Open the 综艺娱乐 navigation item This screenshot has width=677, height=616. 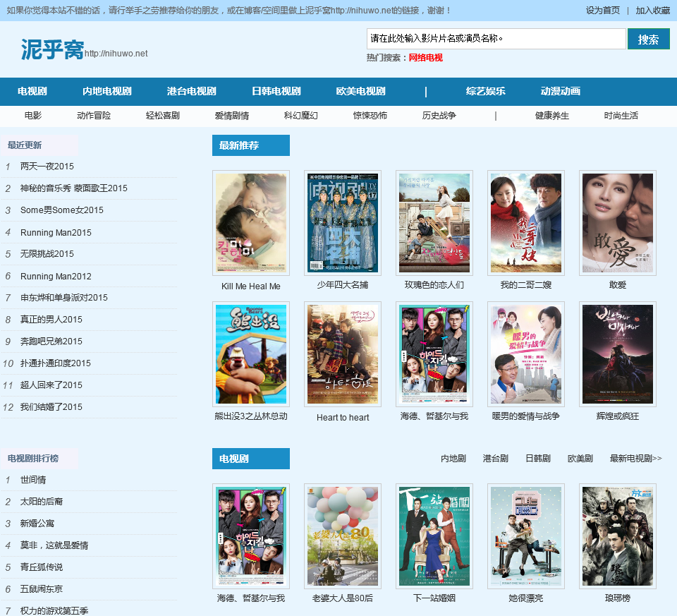click(485, 91)
